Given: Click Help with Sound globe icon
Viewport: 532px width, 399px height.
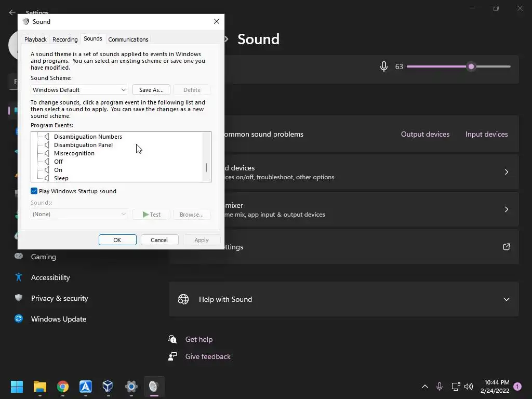Looking at the screenshot, I should click(x=183, y=299).
